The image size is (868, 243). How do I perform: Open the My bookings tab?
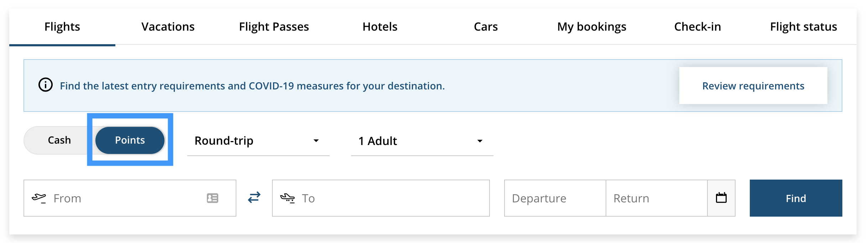(592, 27)
